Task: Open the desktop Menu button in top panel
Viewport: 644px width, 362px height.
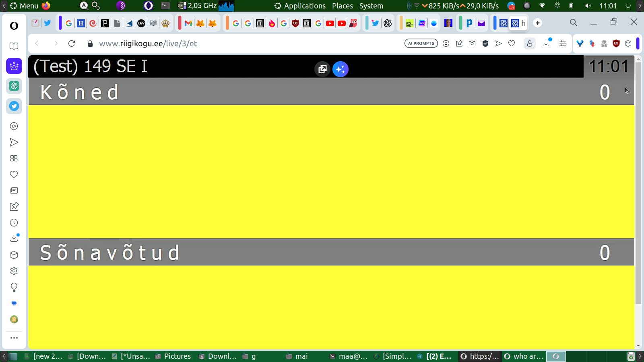Action: point(24,6)
